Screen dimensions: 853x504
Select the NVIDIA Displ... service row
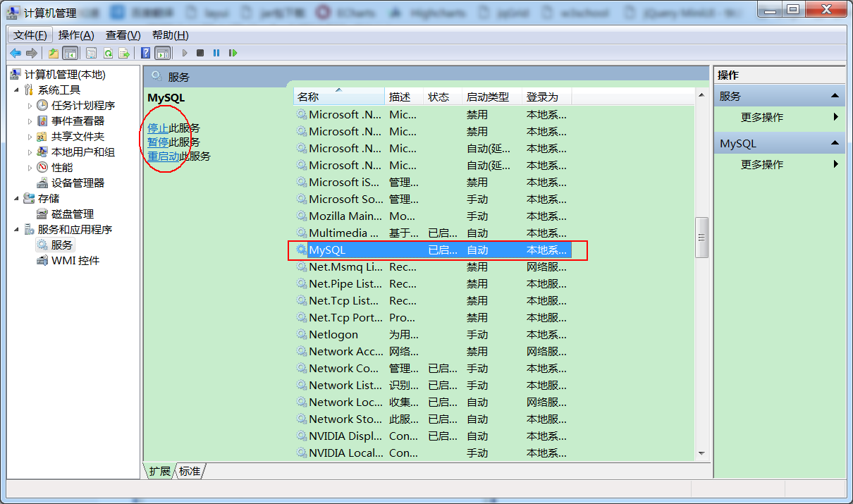433,436
